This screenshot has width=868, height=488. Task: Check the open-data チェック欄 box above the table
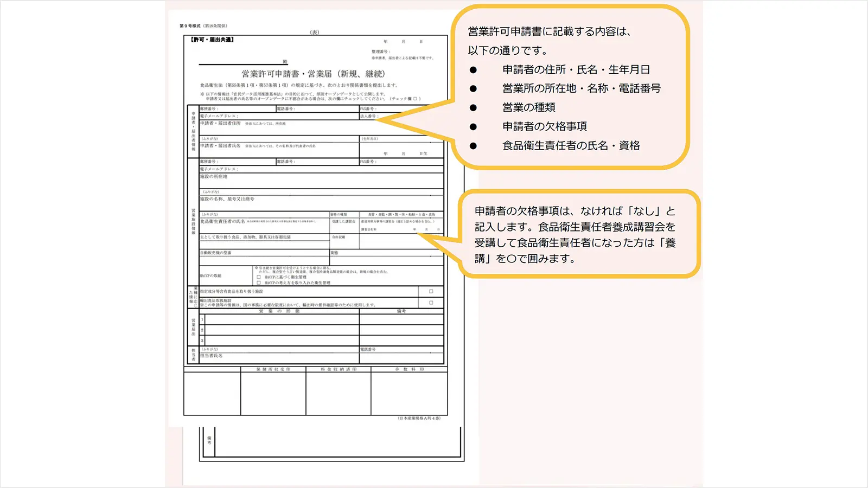pyautogui.click(x=415, y=99)
